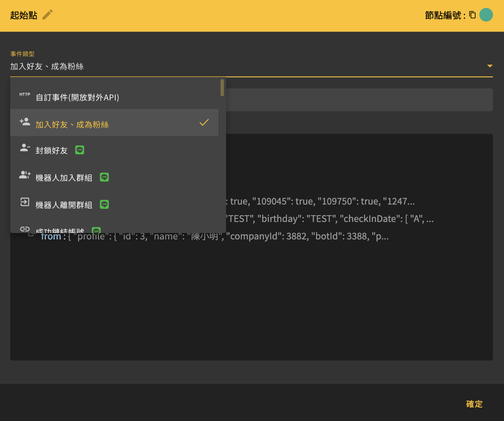
Task: Copy the node ID using copy icon
Action: (472, 15)
